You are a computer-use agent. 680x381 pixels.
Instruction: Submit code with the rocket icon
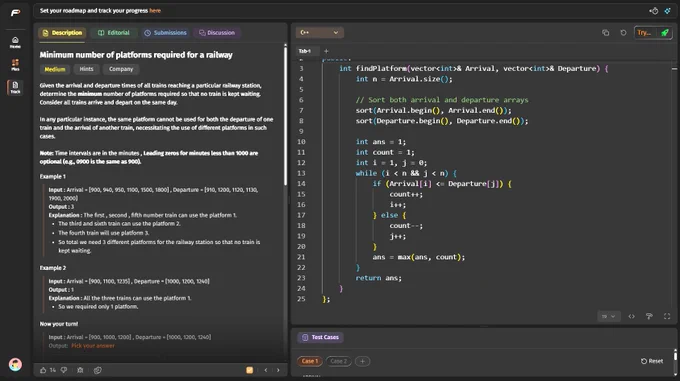tap(665, 33)
